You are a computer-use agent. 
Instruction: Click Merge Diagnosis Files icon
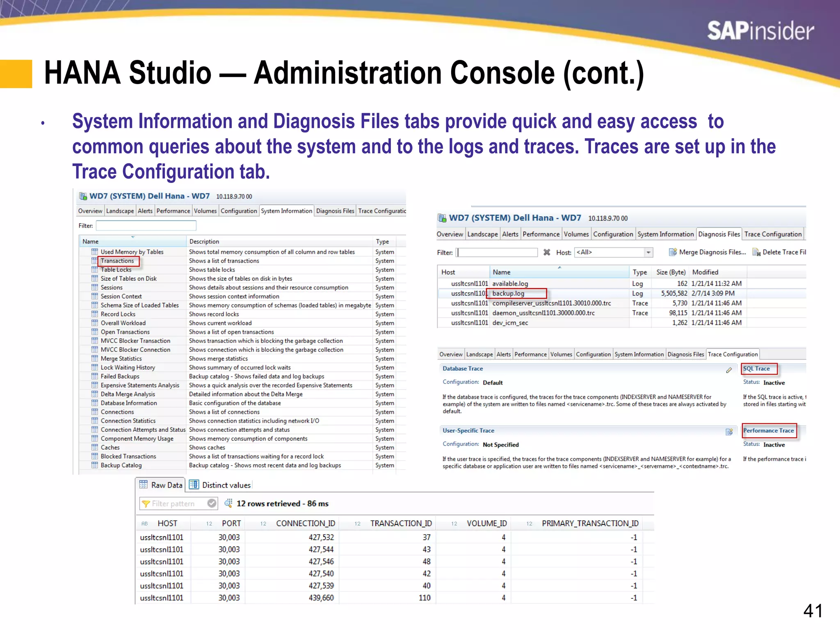673,252
